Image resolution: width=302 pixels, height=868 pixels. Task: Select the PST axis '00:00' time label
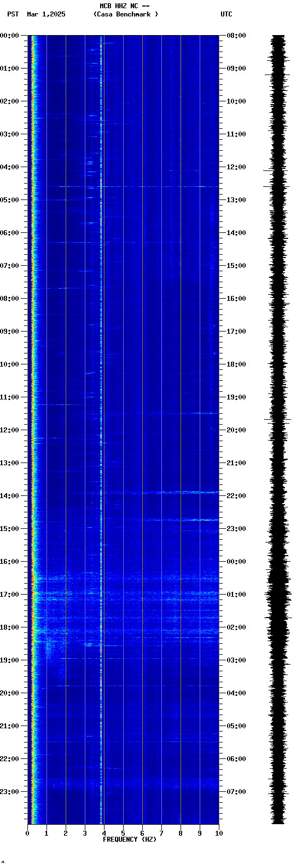point(9,36)
